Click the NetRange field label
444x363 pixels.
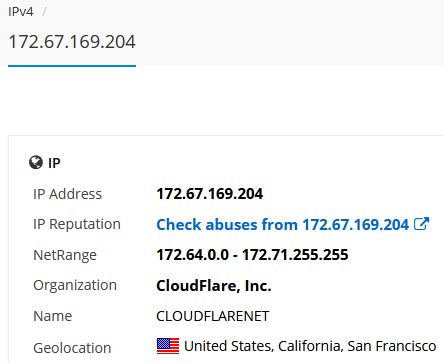click(x=65, y=255)
